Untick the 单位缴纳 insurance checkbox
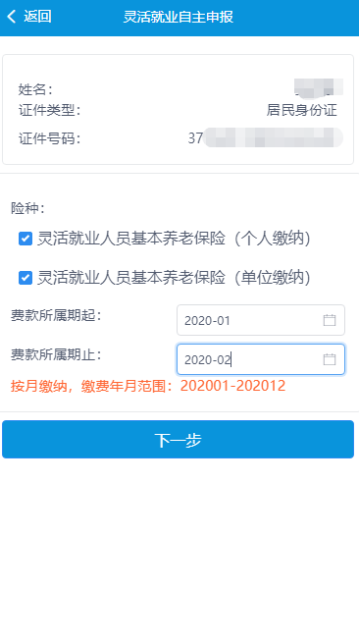Viewport: 359px width, 644px height. [26, 278]
